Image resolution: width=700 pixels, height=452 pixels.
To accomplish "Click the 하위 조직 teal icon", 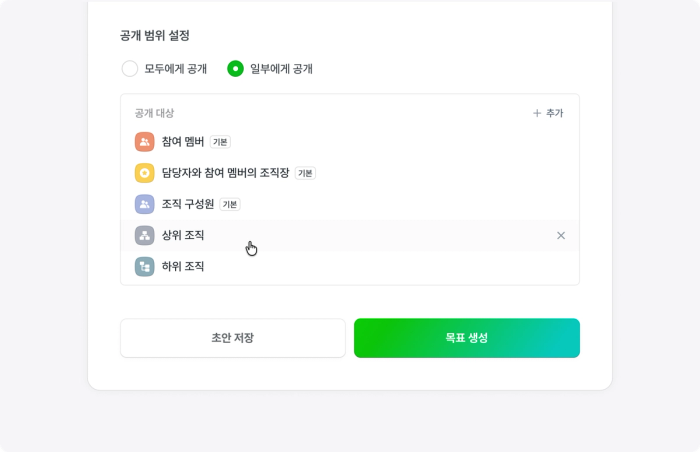I will point(144,266).
